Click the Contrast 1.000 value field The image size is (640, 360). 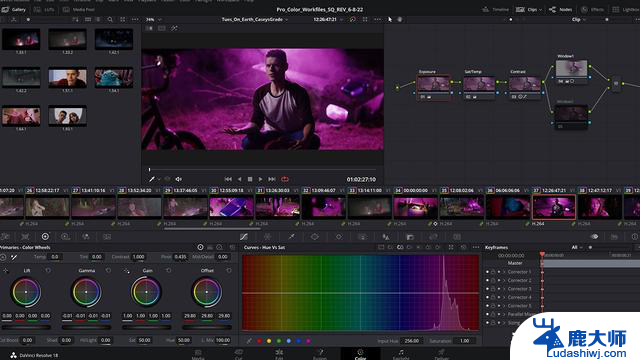click(x=139, y=257)
